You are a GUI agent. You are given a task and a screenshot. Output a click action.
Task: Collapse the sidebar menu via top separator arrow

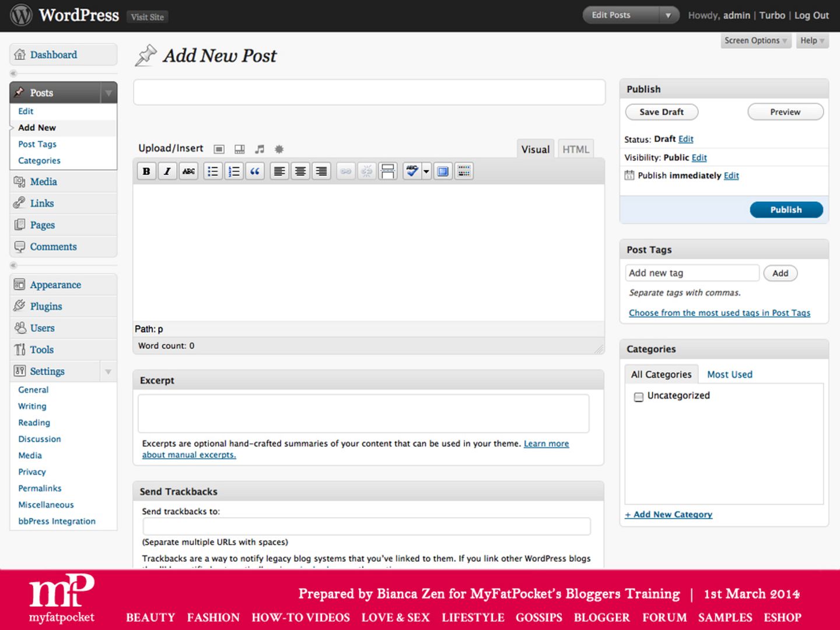click(x=13, y=73)
